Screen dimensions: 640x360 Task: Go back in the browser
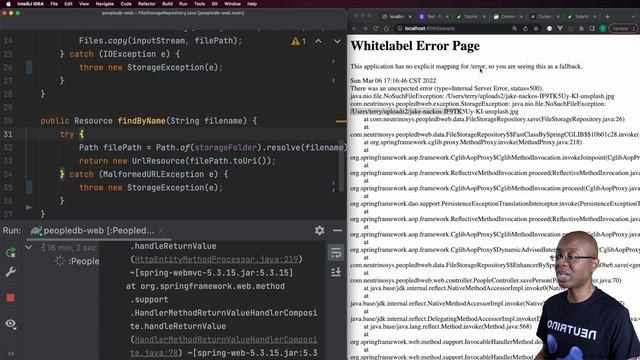(354, 29)
